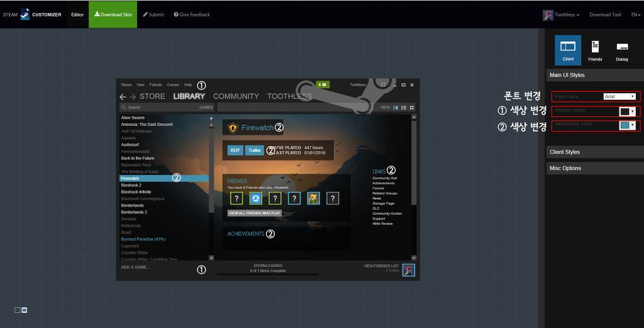Switch to list view icon
The image size is (644, 328).
point(404,107)
